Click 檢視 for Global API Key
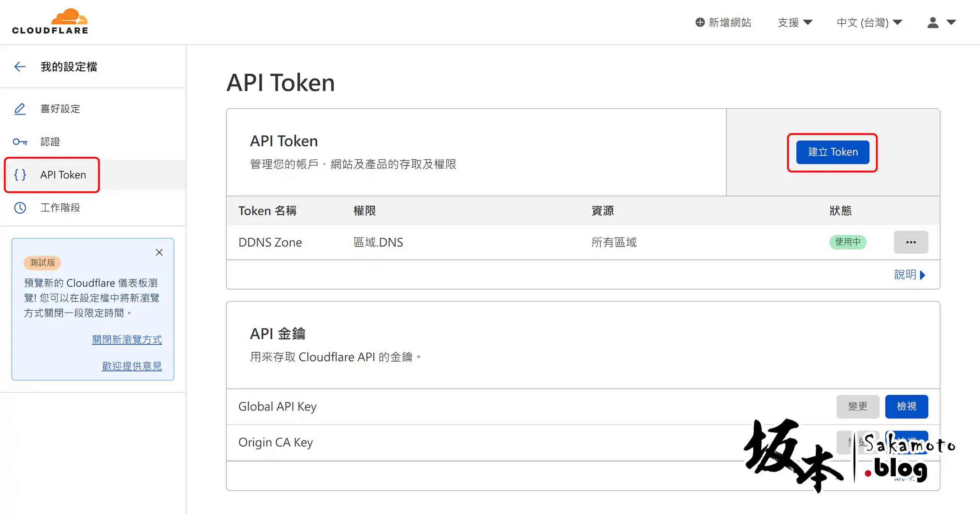Screen dimensions: 980x514 pos(906,406)
